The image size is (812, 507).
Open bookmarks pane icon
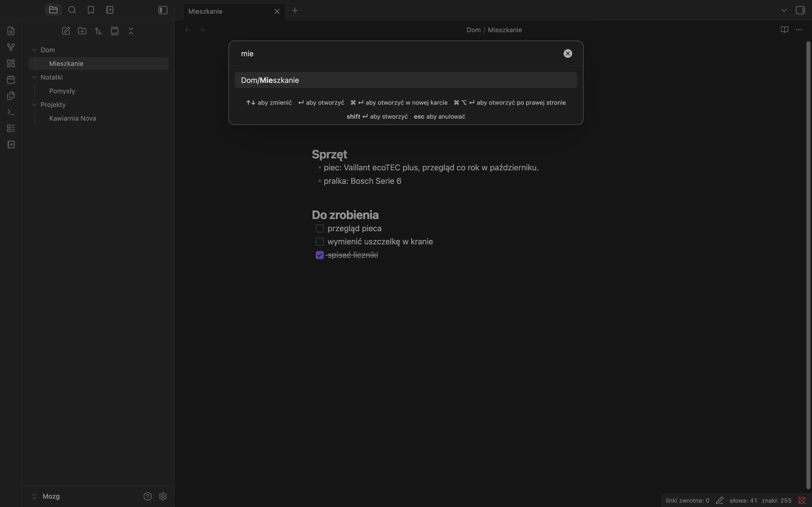91,10
